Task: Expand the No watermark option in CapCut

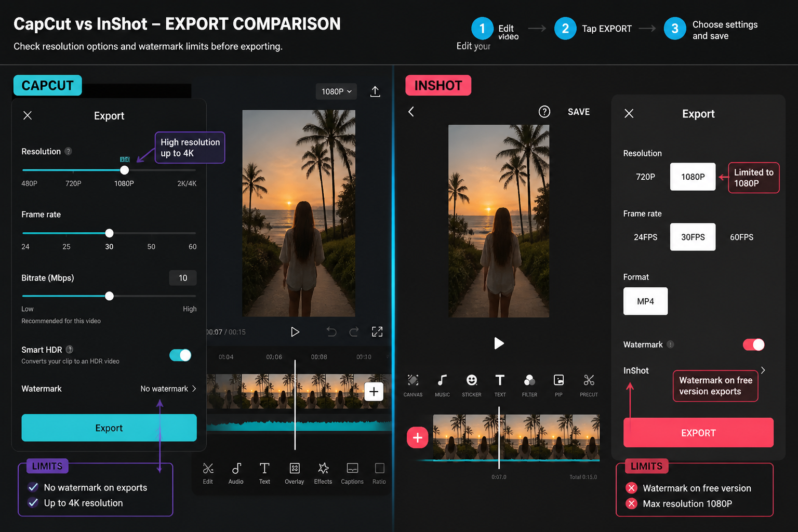Action: coord(168,389)
